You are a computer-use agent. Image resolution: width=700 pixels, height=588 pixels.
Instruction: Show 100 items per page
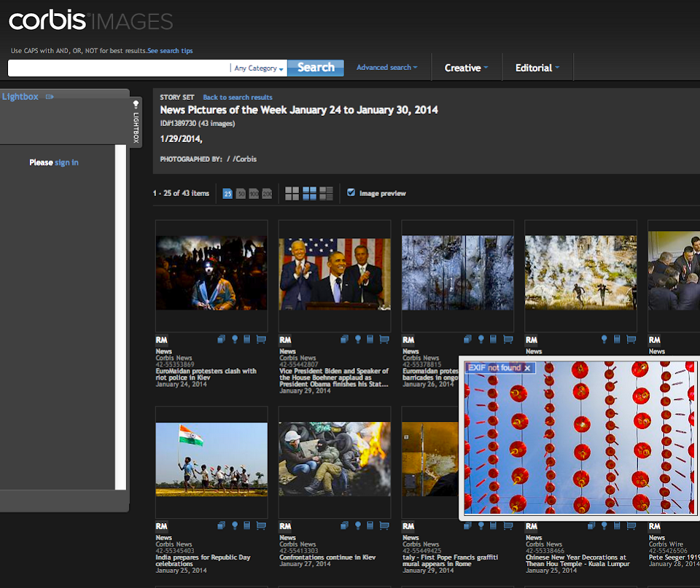click(x=254, y=194)
